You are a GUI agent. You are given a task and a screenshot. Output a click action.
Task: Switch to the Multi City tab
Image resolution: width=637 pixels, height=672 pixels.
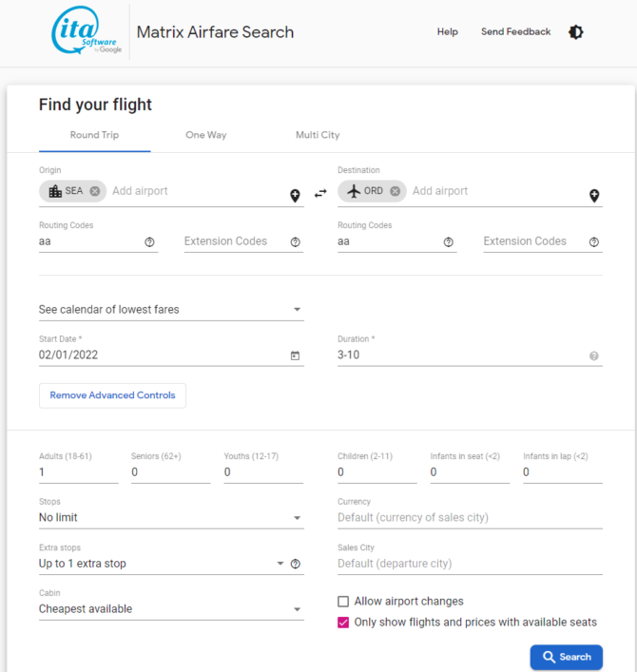point(318,135)
